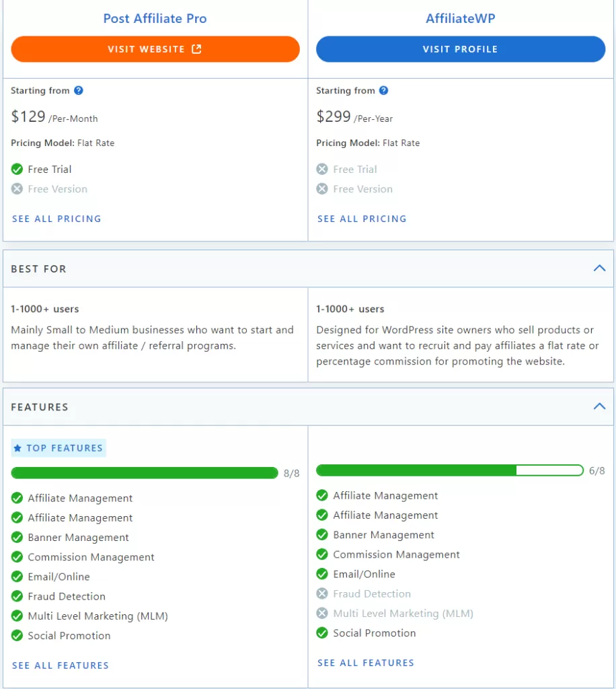Click the grayed X beside AffiliateWP's Free Trial

(322, 170)
